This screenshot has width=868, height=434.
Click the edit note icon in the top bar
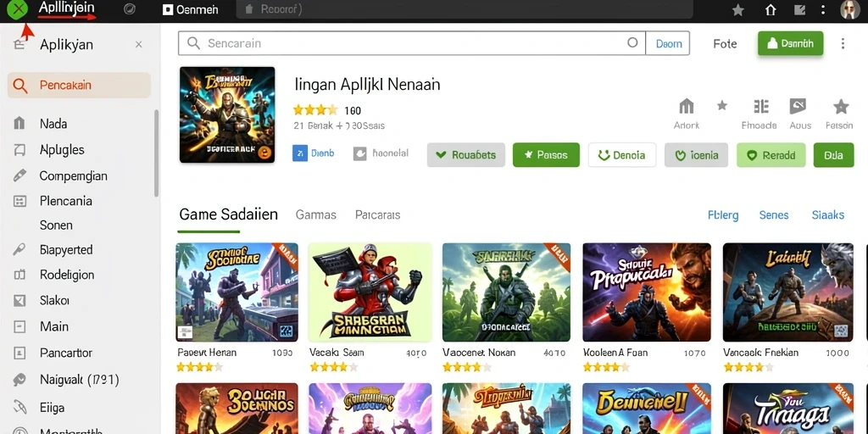[x=798, y=10]
